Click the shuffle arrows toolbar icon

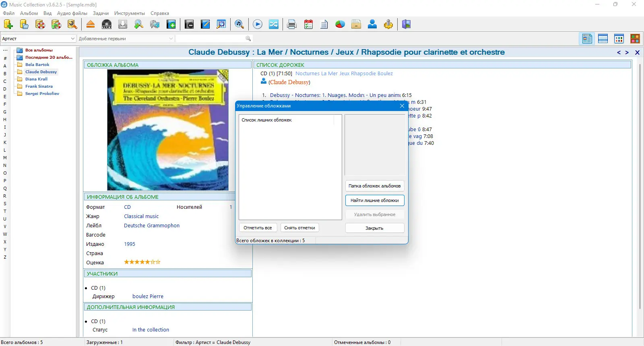274,25
